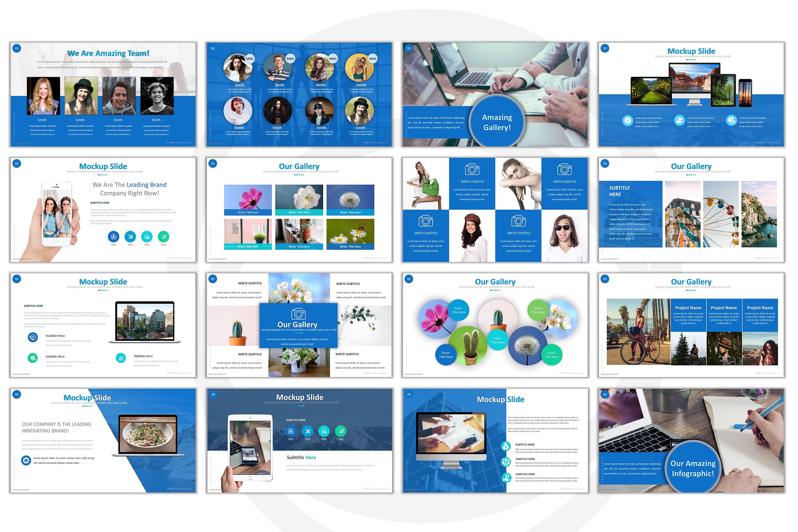The image size is (798, 532).
Task: Select the Amazing Gallery! circle
Action: pos(497,122)
